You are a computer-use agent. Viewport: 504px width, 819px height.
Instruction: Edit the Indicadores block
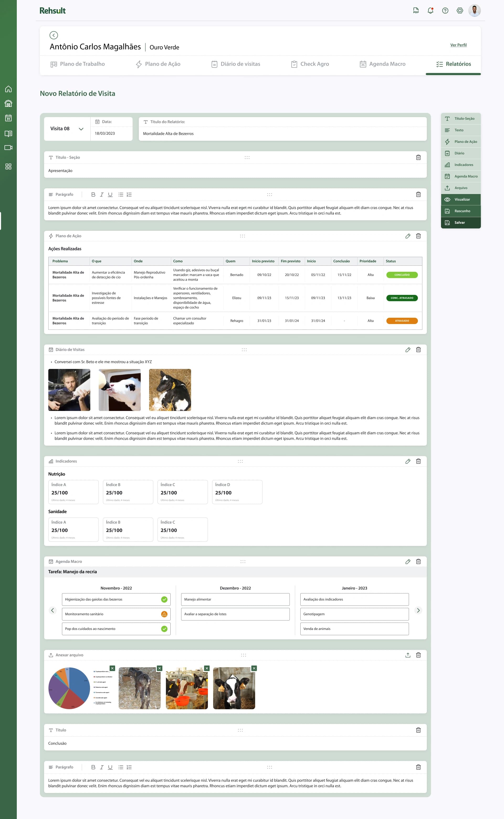point(408,461)
